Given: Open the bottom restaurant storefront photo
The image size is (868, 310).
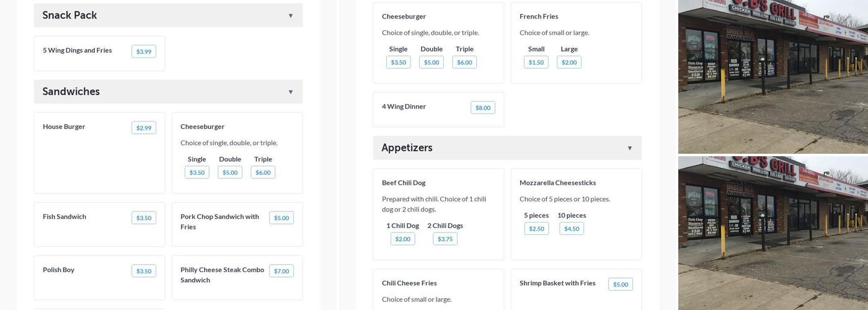Looking at the screenshot, I should pos(773,233).
